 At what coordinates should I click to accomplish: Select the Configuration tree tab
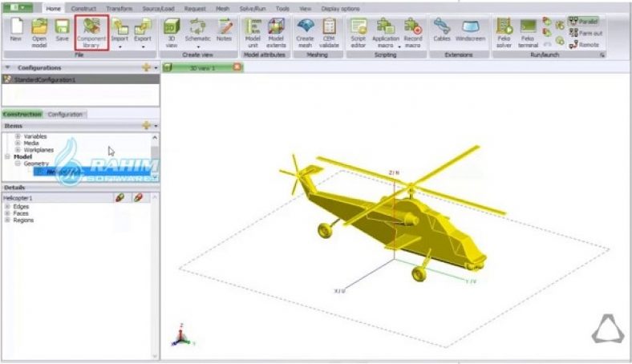tap(65, 115)
